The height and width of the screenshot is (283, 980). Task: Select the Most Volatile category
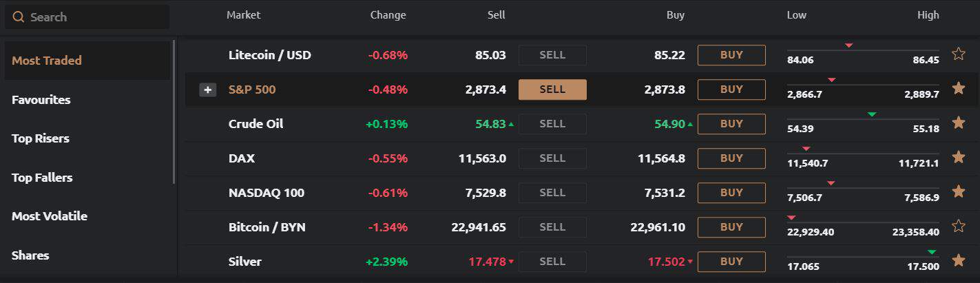(x=50, y=216)
